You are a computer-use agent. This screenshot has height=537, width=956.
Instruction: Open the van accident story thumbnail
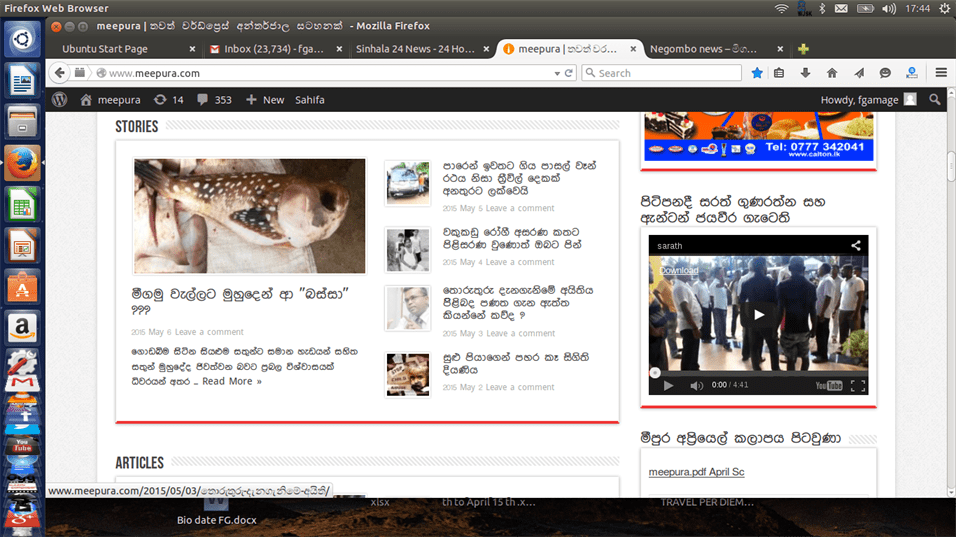click(x=407, y=183)
